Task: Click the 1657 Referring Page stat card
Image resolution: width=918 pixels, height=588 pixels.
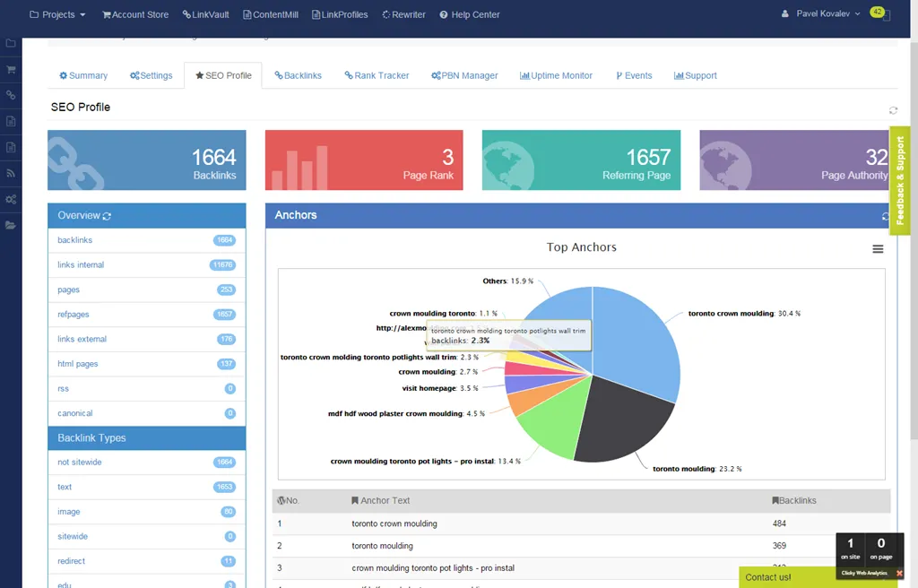Action: [x=581, y=160]
